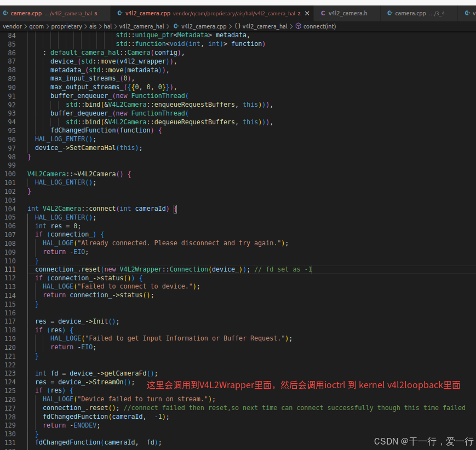Close the v4l2_camera.cpp editor tab
Screen dimensions: 476x450
307,13
